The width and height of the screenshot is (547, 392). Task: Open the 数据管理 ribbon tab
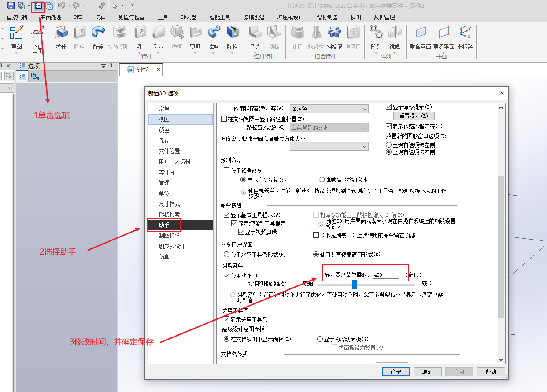[384, 17]
